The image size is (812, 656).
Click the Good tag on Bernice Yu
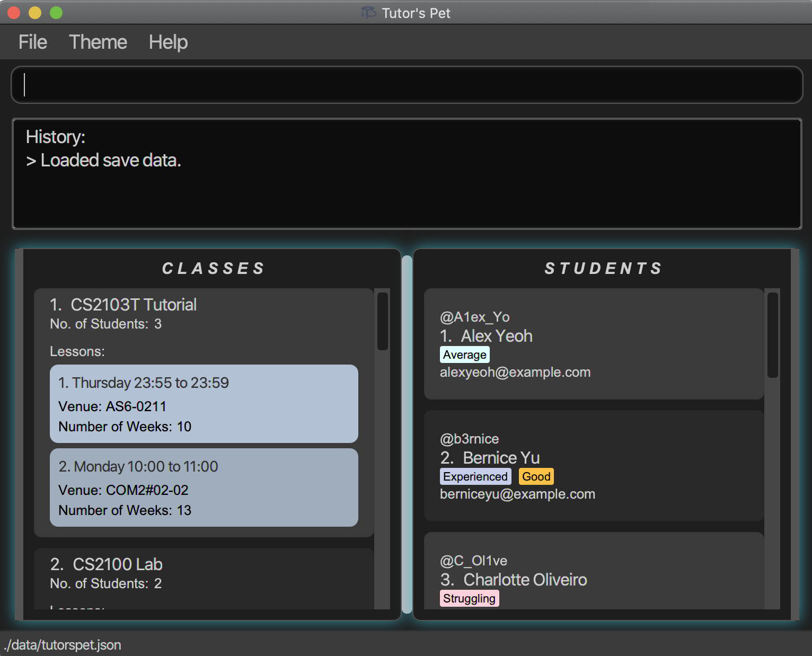point(536,476)
